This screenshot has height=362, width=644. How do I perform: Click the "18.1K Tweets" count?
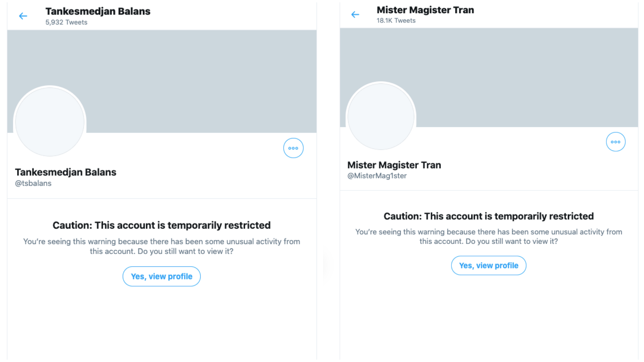click(x=396, y=21)
